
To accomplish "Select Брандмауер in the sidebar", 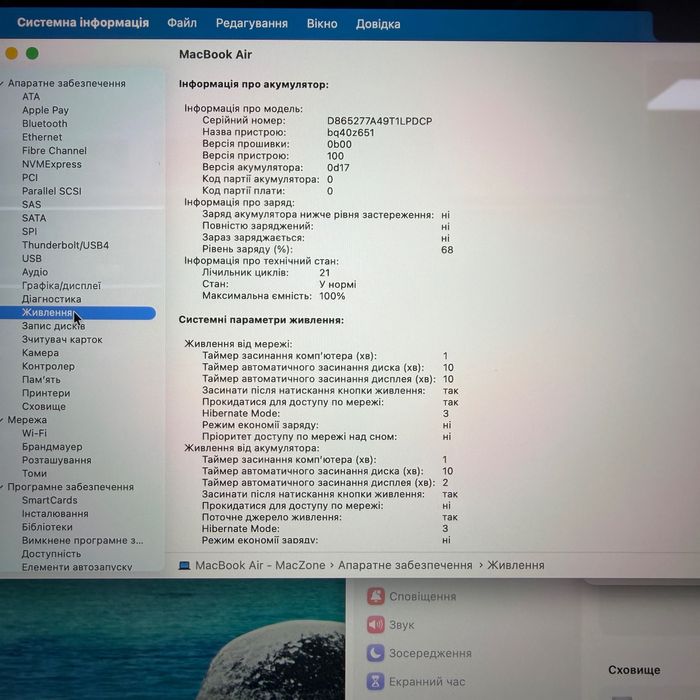I will click(52, 447).
